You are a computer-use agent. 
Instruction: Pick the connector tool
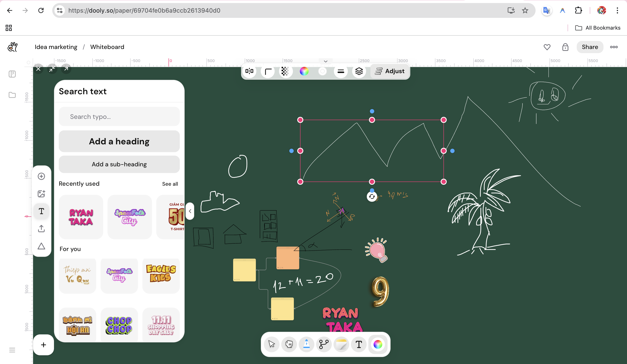click(324, 344)
